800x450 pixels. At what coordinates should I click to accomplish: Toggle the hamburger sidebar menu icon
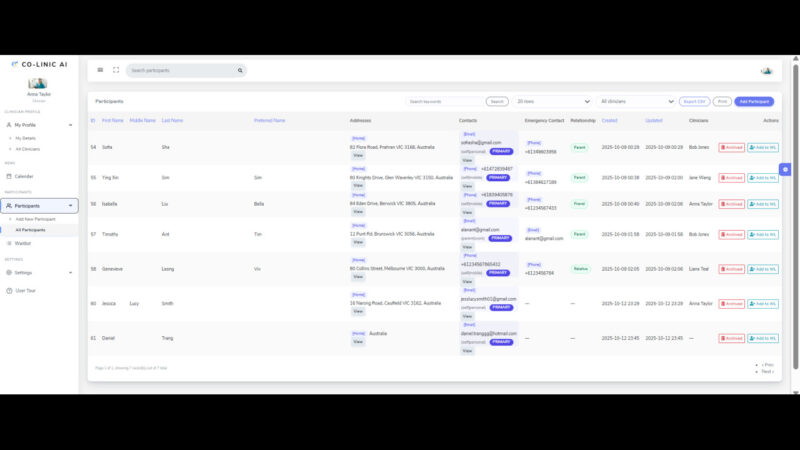(x=100, y=70)
